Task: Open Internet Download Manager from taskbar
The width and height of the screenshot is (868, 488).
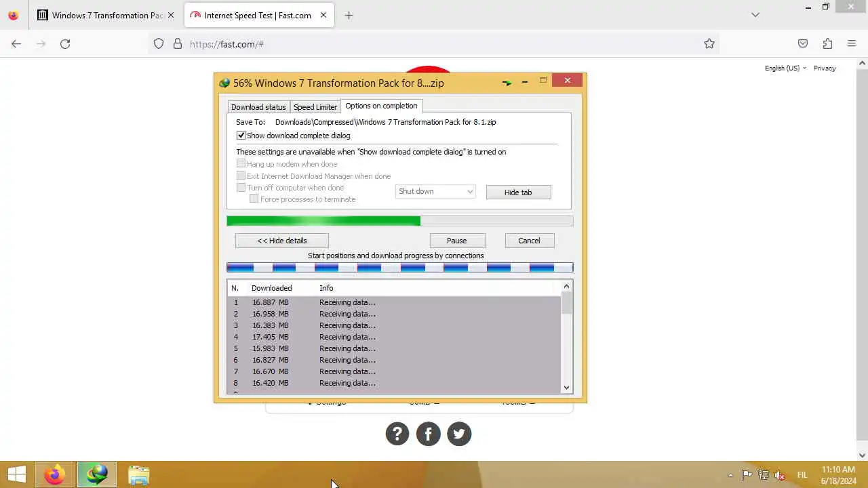Action: (96, 474)
